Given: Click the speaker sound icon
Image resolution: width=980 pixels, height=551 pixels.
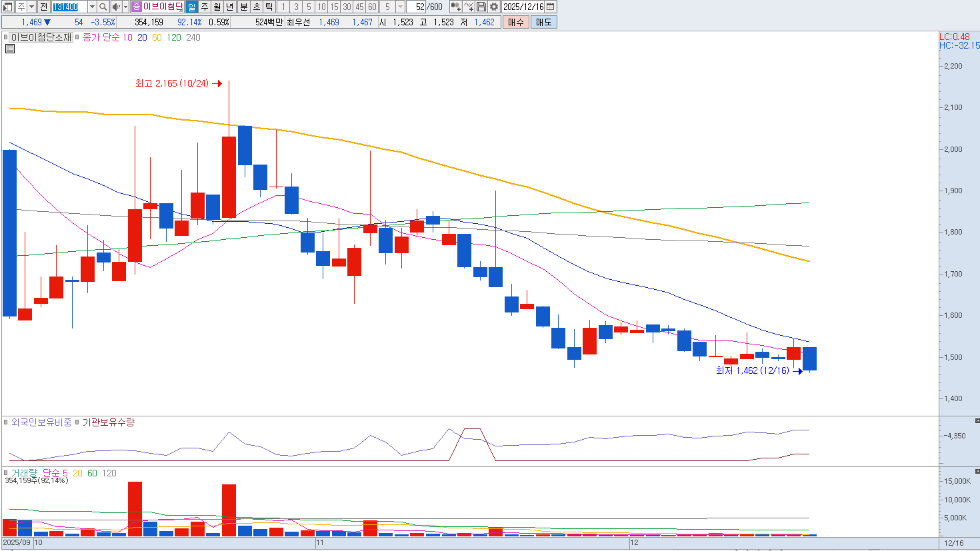Looking at the screenshot, I should point(116,7).
